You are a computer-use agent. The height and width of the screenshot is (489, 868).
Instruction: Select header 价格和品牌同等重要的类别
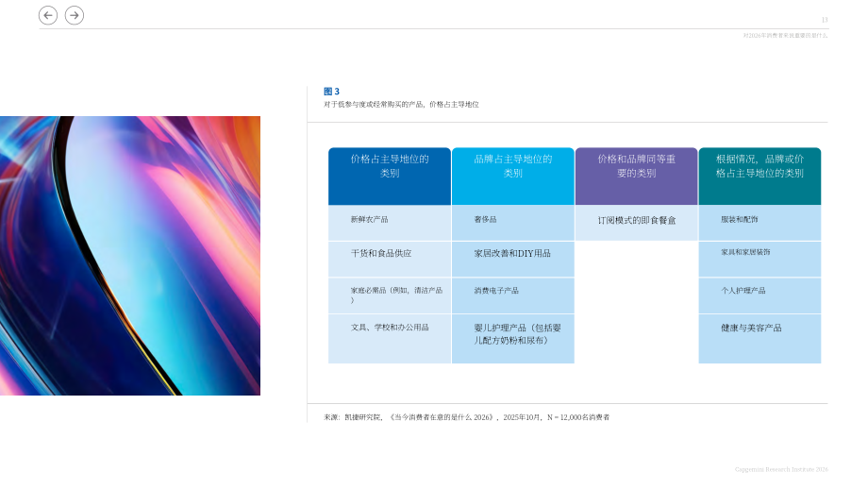[x=636, y=177]
